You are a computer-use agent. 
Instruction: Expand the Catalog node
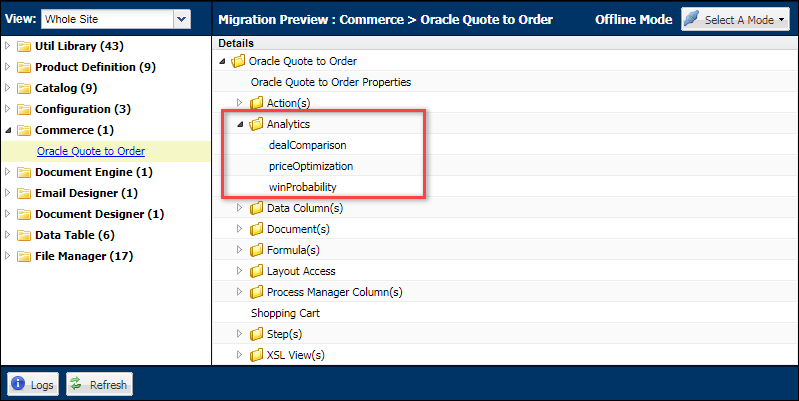point(8,88)
